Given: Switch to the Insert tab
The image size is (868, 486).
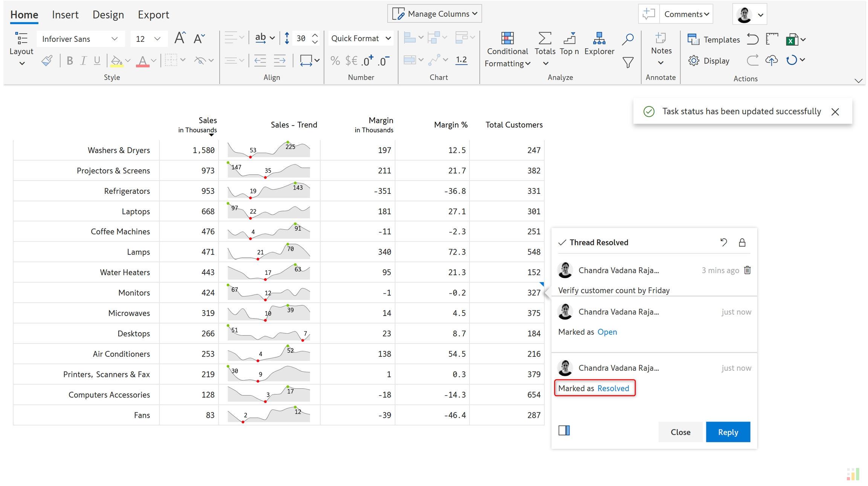Looking at the screenshot, I should 65,15.
